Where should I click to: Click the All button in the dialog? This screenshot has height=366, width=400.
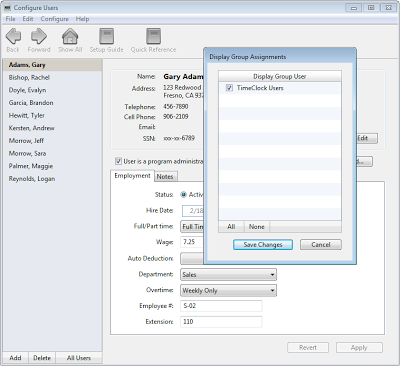[x=231, y=227]
